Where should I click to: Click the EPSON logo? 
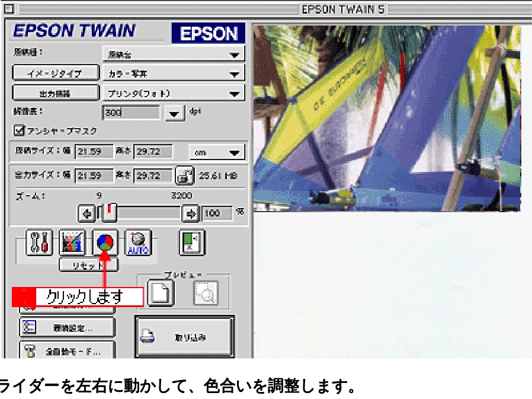[209, 33]
